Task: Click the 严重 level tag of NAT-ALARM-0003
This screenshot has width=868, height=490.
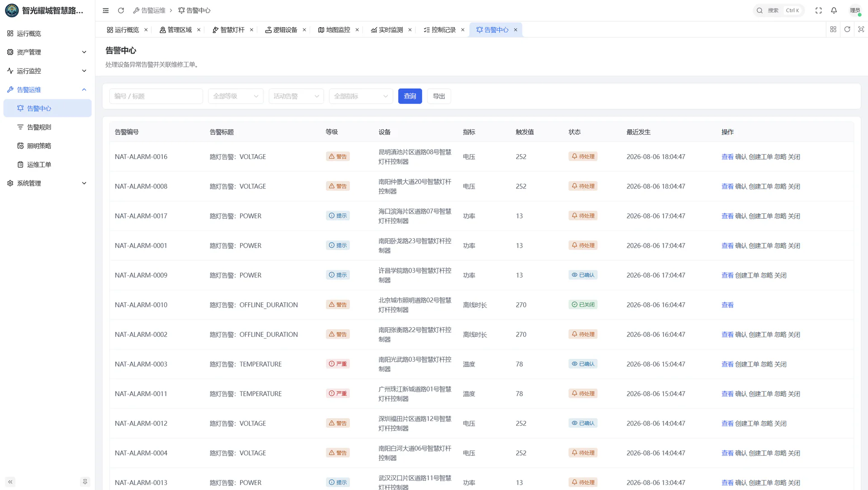Action: tap(338, 364)
